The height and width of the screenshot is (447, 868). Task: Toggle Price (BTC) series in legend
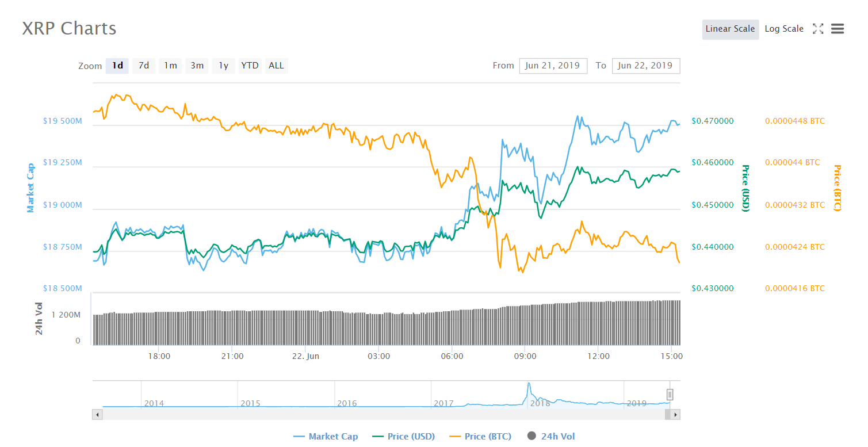pos(480,436)
